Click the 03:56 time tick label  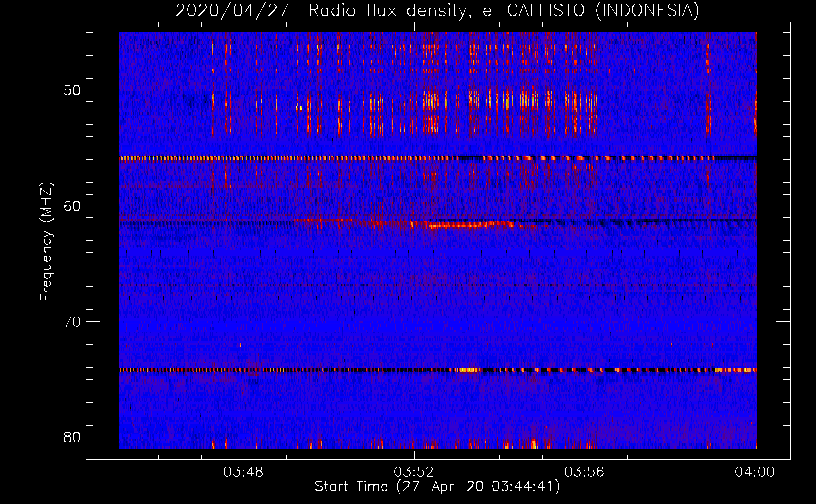[x=584, y=472]
